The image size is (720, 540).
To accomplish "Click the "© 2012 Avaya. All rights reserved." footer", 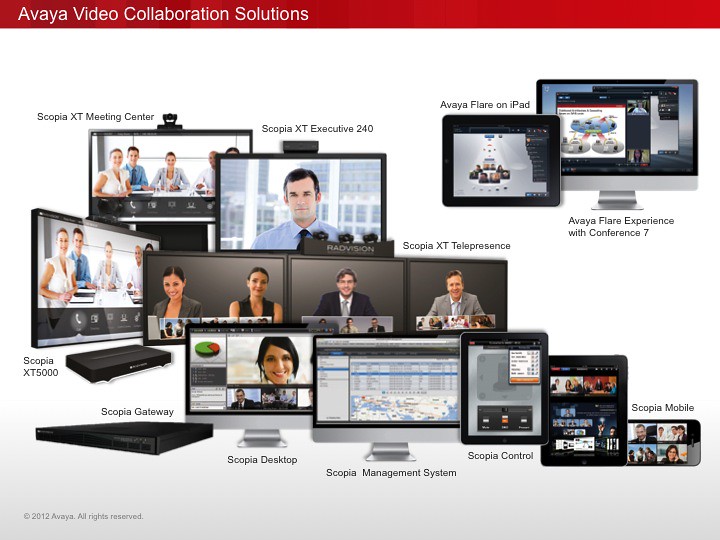I will click(x=83, y=516).
